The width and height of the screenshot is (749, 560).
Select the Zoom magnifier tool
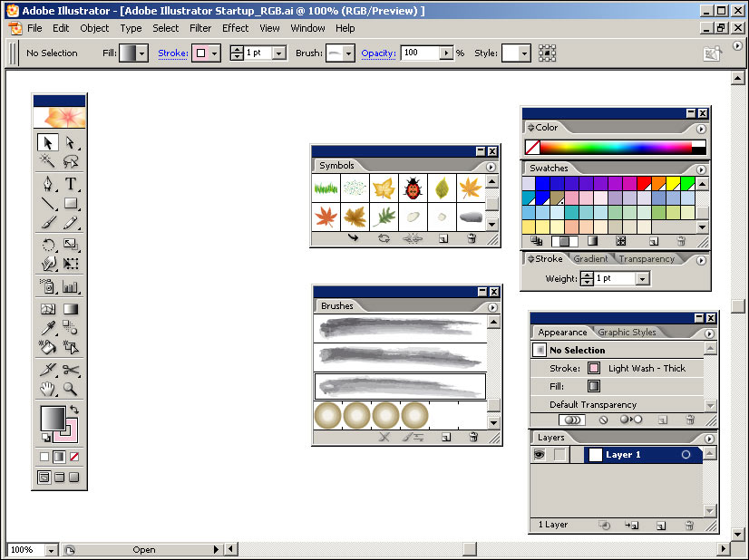(x=70, y=389)
